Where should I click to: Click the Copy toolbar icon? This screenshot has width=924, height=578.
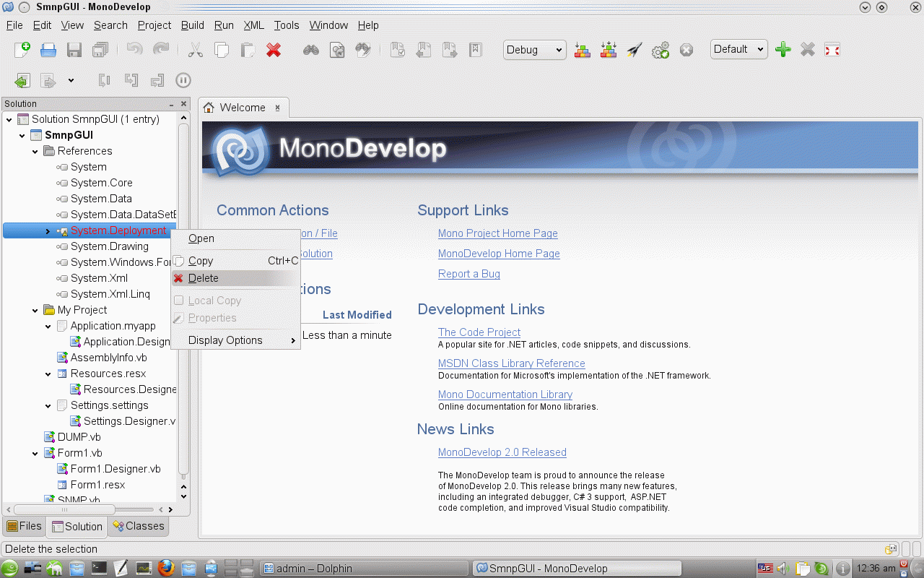[222, 50]
